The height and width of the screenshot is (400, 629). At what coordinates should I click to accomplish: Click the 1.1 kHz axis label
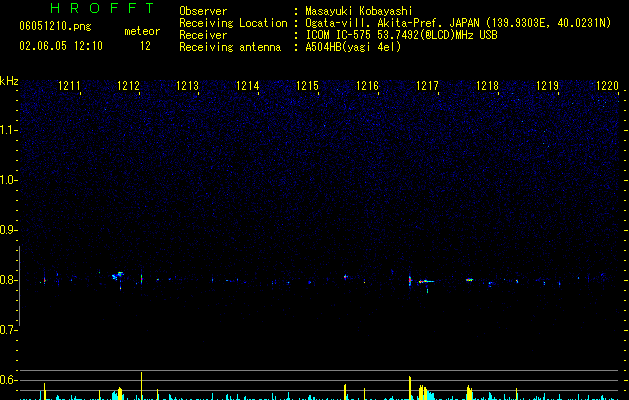tap(8, 130)
